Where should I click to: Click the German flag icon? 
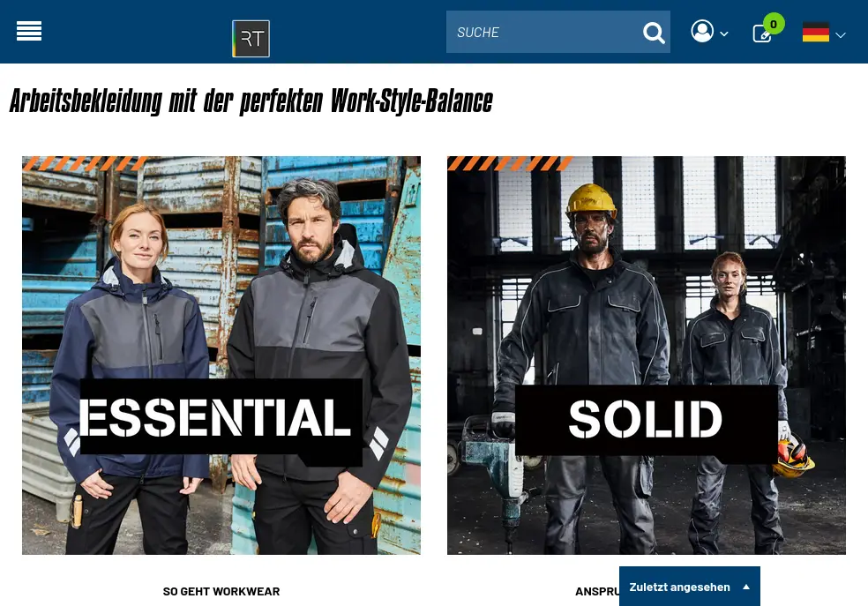tap(815, 32)
